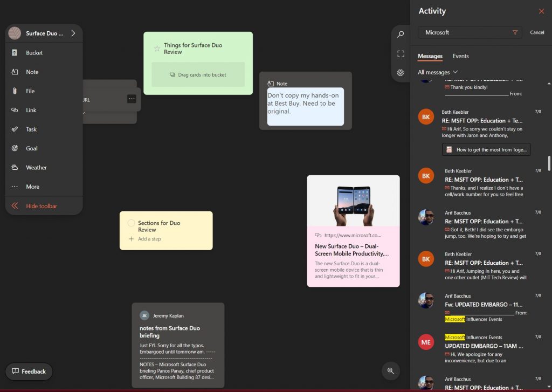Add a Task from the toolbar
Screen dimensions: 552x392
click(44, 129)
